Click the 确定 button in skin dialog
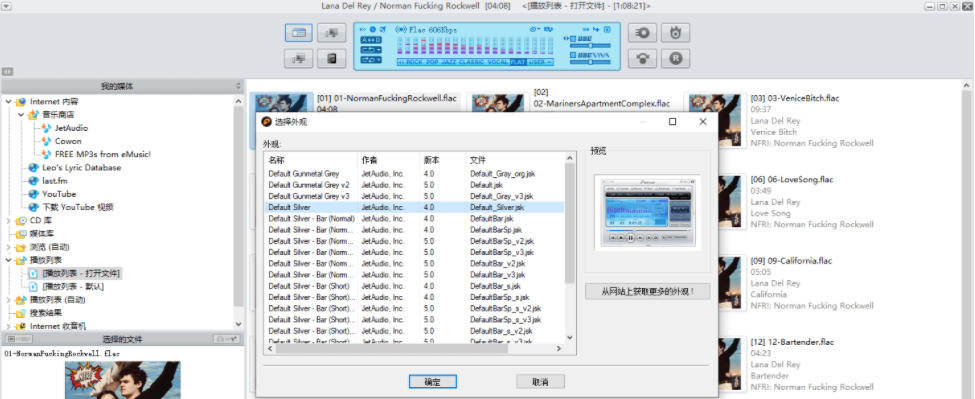The height and width of the screenshot is (399, 975). pyautogui.click(x=433, y=382)
